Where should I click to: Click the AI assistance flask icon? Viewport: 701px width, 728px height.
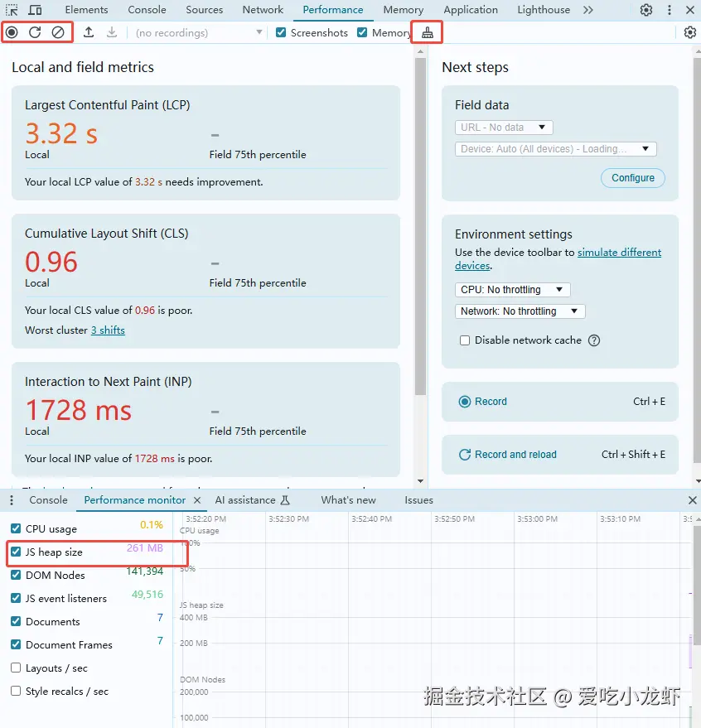(285, 500)
